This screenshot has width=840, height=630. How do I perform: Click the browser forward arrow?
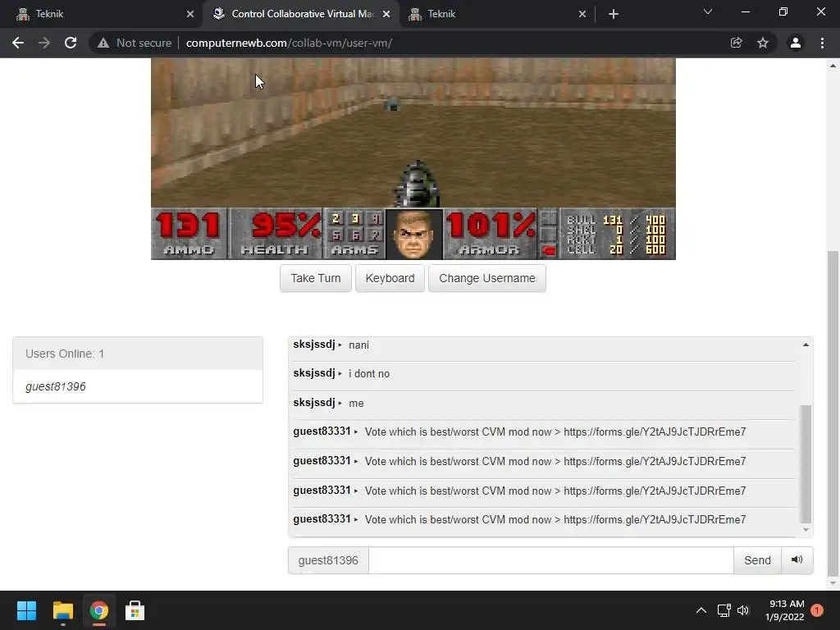point(44,43)
